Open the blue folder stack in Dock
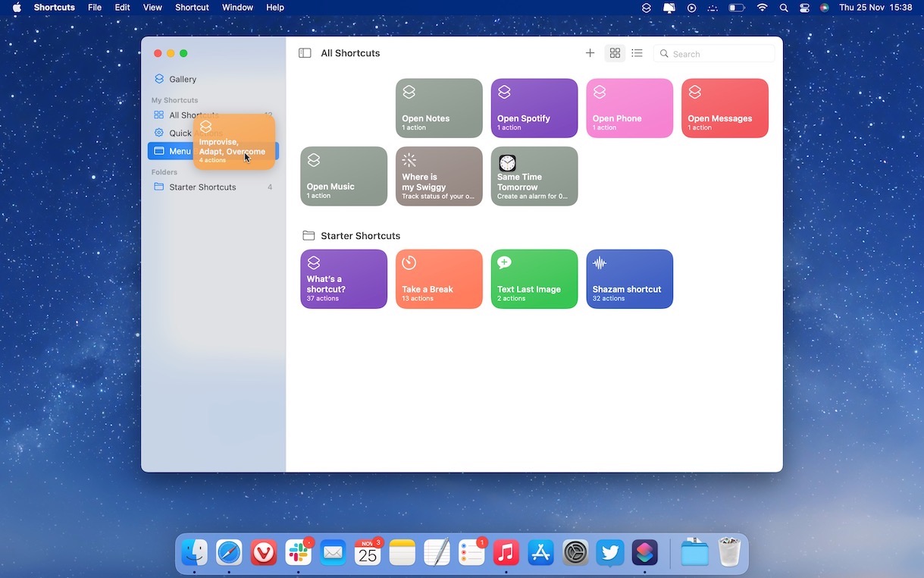Viewport: 924px width, 578px height. [694, 553]
